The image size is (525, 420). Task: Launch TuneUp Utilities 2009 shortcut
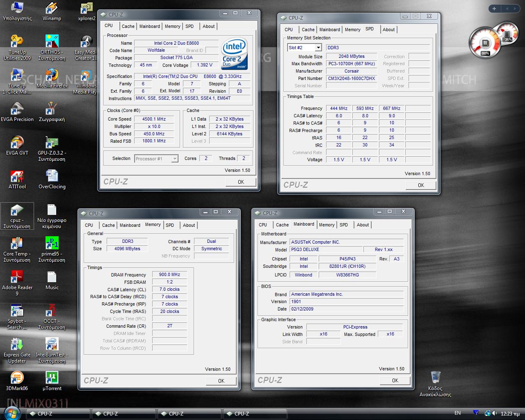coord(17,48)
